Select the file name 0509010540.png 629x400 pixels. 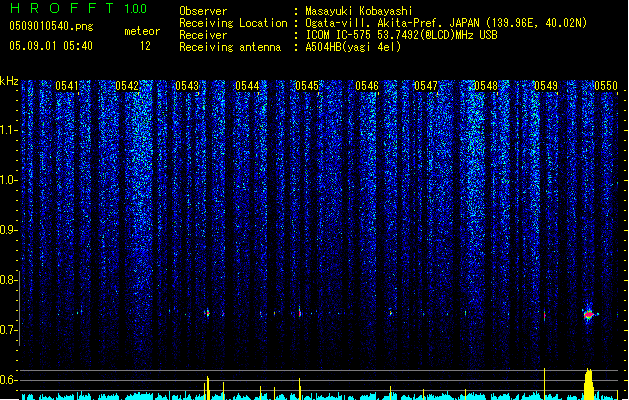[x=51, y=26]
